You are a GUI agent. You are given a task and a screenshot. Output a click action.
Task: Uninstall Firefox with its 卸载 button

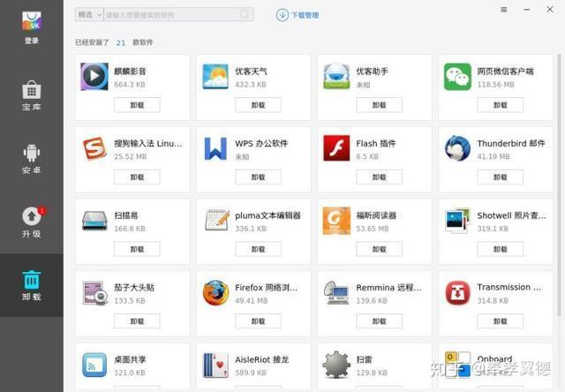click(x=258, y=321)
